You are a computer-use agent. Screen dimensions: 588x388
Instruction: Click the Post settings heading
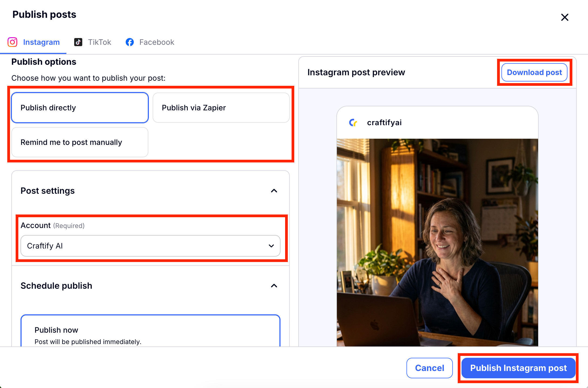pyautogui.click(x=47, y=191)
